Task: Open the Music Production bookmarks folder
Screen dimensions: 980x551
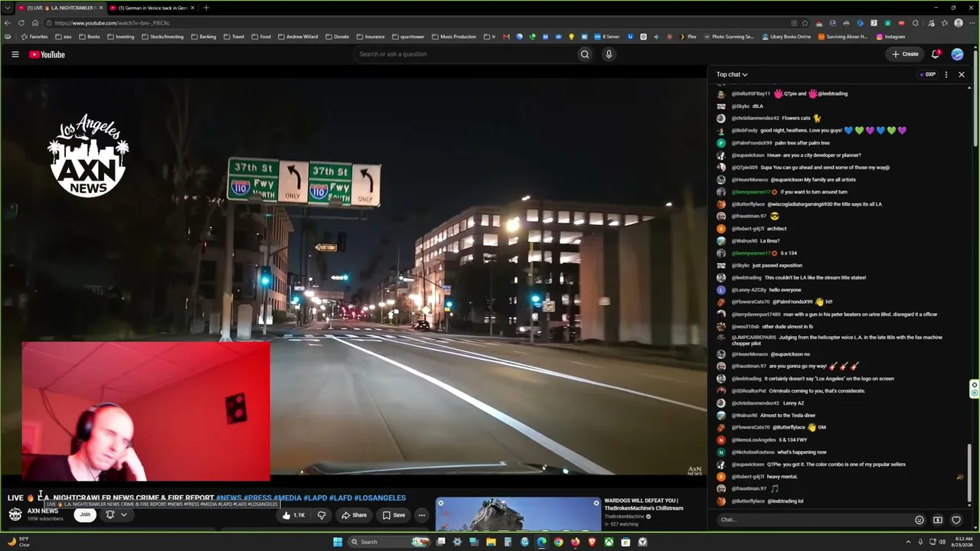Action: 454,37
